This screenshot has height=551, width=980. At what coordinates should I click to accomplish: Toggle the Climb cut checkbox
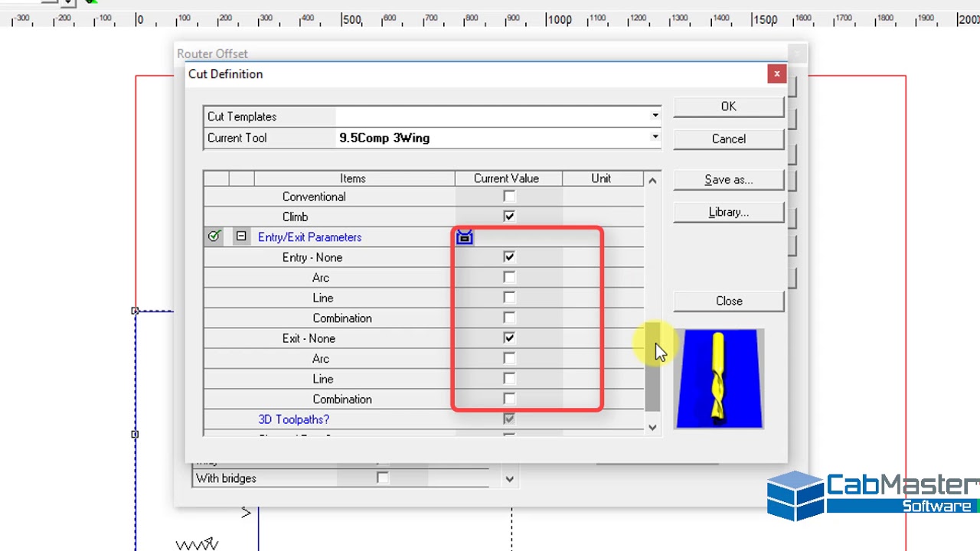(509, 217)
